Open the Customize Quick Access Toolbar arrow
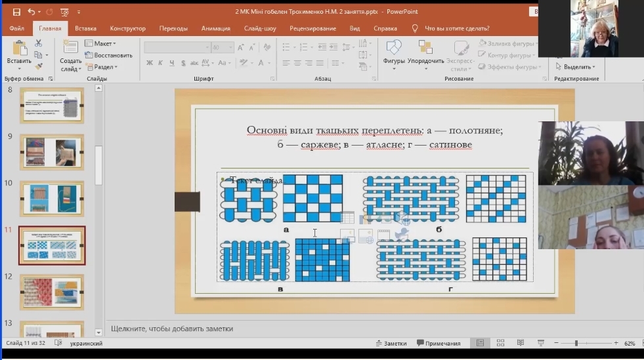 pos(79,12)
